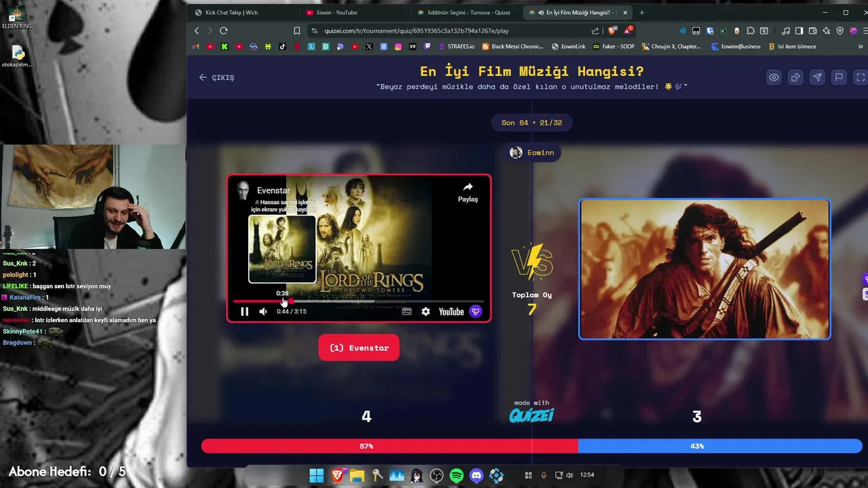Open the Twitch bookmark icon
Screen dimensions: 868x488
click(427, 47)
